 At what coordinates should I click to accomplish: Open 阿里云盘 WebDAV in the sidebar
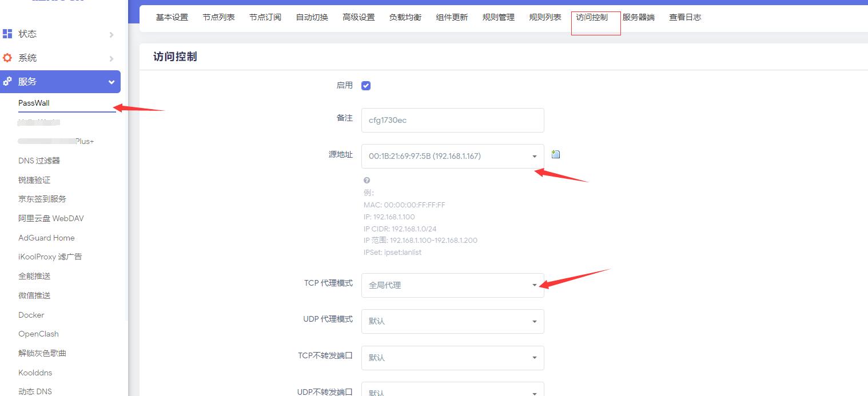pyautogui.click(x=51, y=218)
